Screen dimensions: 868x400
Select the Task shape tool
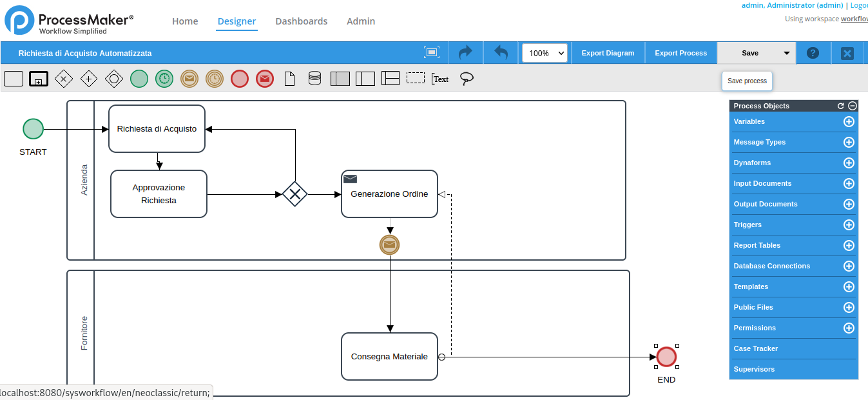pos(14,79)
